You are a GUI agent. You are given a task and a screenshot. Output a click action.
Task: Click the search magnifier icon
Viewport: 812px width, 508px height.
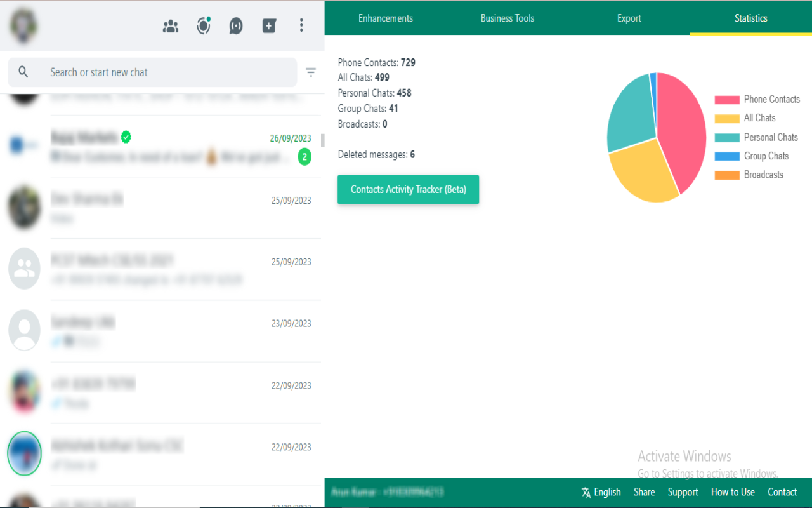tap(23, 72)
